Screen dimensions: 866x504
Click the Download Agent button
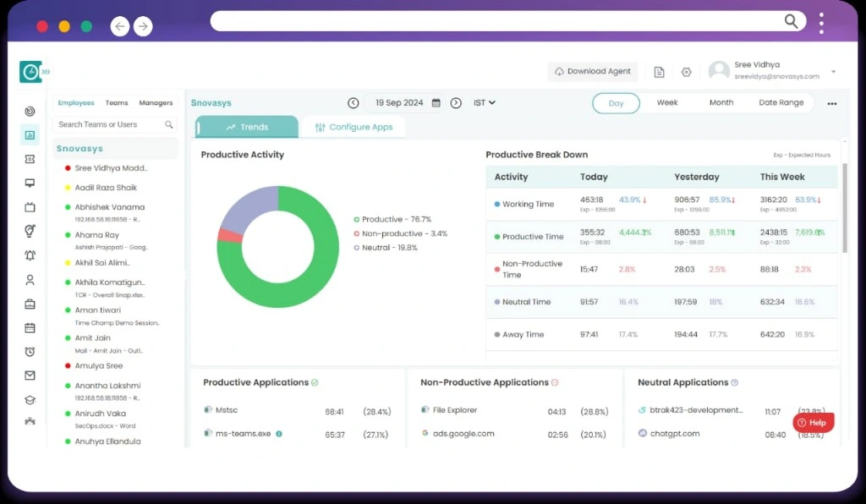(592, 72)
